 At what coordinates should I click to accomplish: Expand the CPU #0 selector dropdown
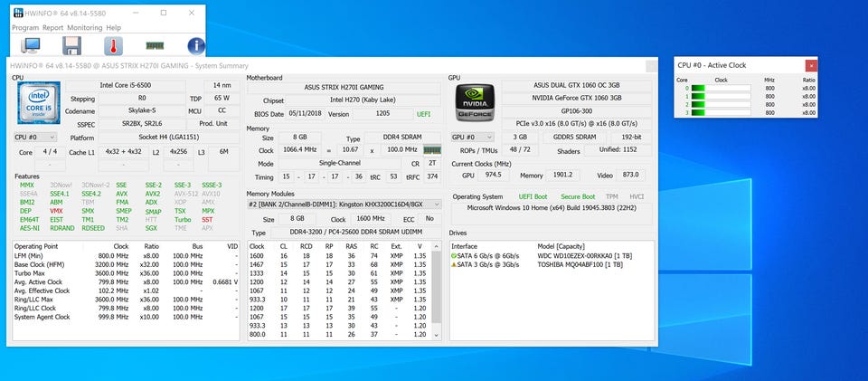(x=35, y=137)
